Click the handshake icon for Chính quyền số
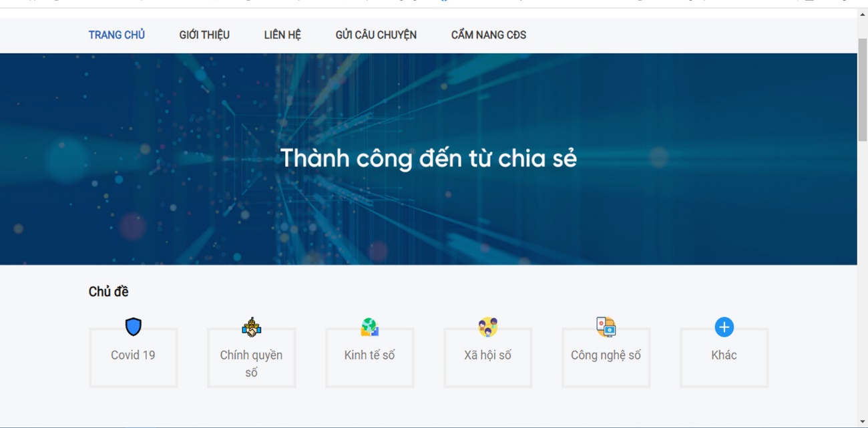Image resolution: width=868 pixels, height=428 pixels. [x=252, y=327]
